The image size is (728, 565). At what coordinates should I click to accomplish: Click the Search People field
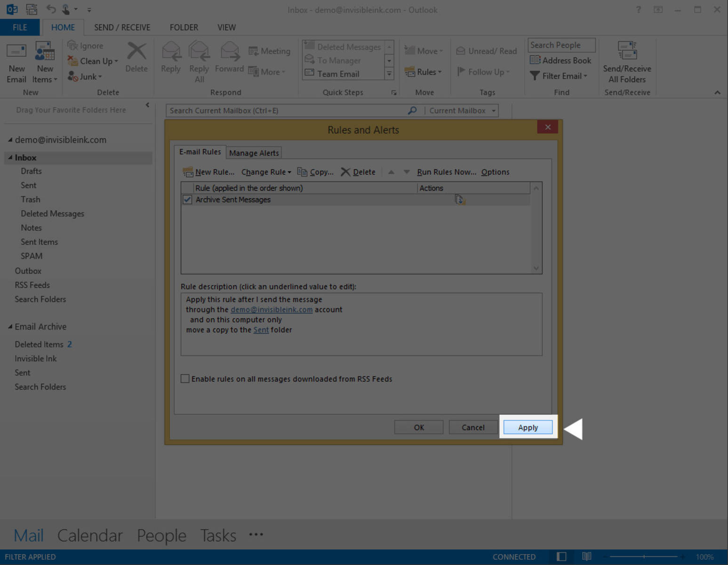click(x=561, y=45)
